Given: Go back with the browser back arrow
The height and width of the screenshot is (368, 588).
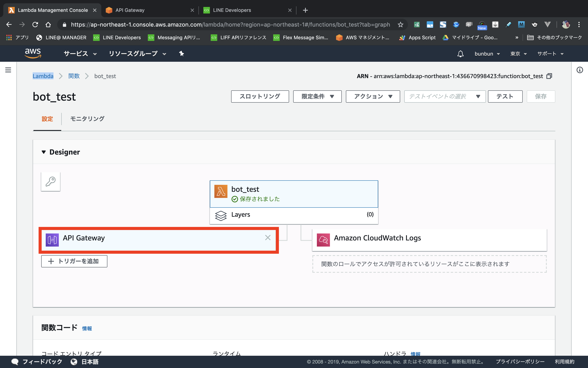Looking at the screenshot, I should click(x=9, y=25).
